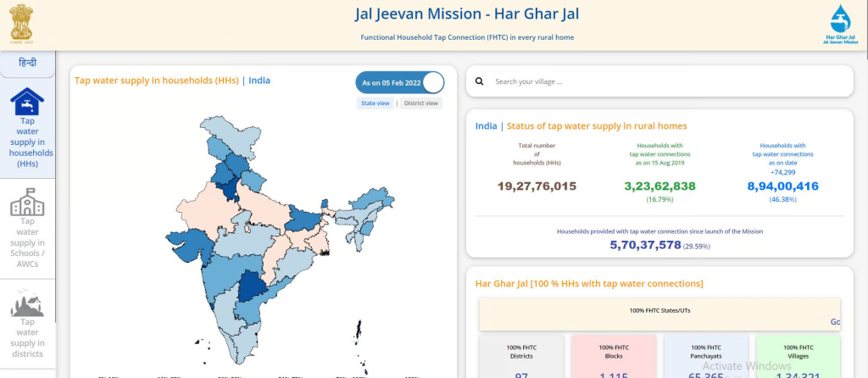This screenshot has width=868, height=378.
Task: Open the 100% FHTC States/UTs banner
Action: click(659, 314)
